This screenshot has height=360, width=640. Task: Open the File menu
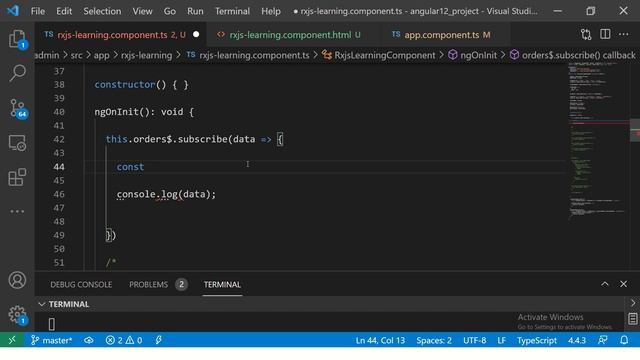[38, 11]
